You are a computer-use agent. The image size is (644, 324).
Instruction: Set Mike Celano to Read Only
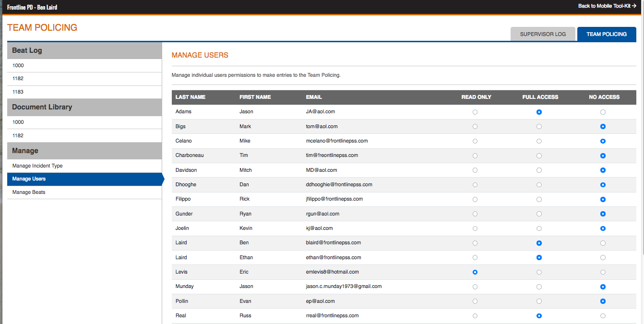(x=475, y=141)
